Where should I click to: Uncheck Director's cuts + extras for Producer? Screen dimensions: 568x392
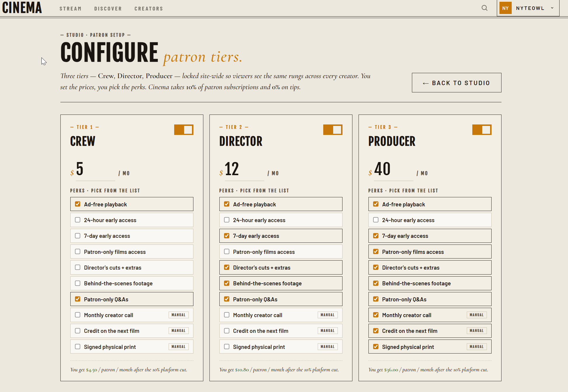376,267
